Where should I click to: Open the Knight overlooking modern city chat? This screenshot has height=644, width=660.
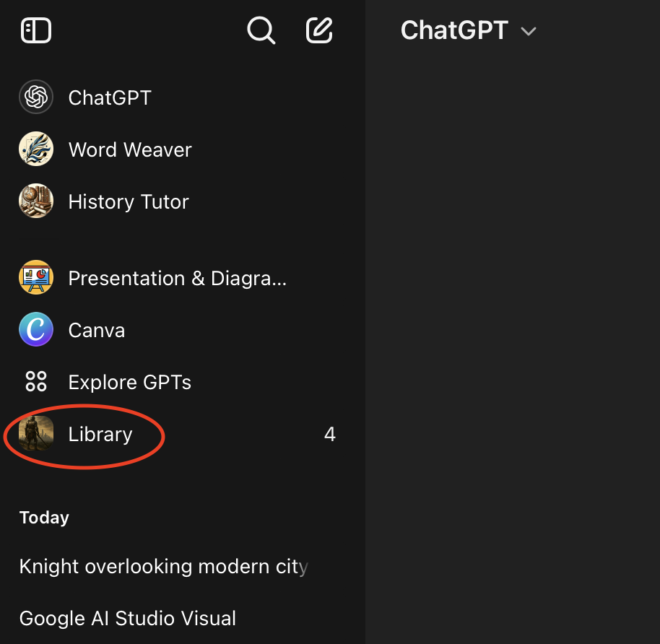[x=163, y=567]
